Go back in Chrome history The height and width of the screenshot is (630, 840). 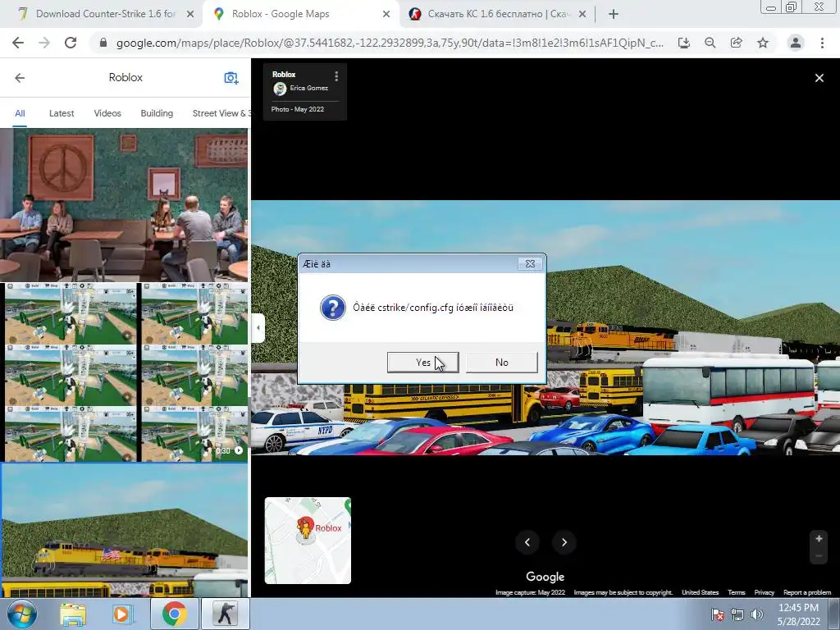18,43
